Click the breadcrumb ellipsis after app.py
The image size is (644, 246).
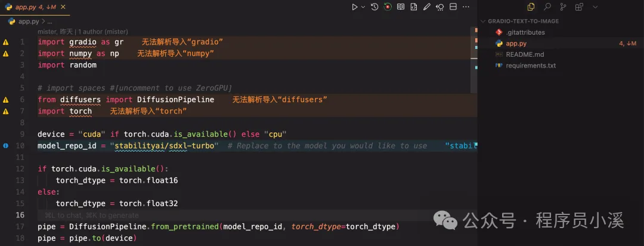click(x=49, y=21)
